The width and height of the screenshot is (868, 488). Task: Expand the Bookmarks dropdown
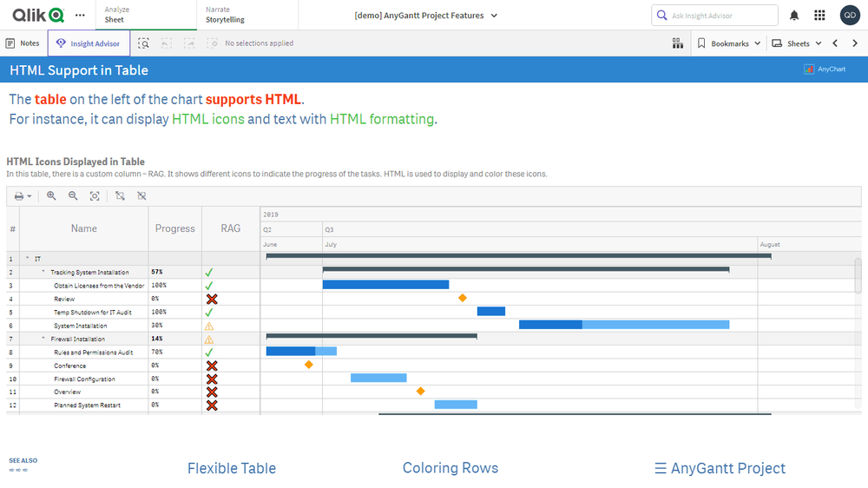tap(729, 43)
